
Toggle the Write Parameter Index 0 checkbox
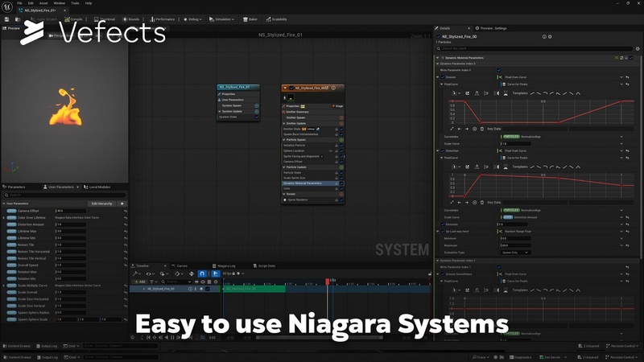click(500, 71)
